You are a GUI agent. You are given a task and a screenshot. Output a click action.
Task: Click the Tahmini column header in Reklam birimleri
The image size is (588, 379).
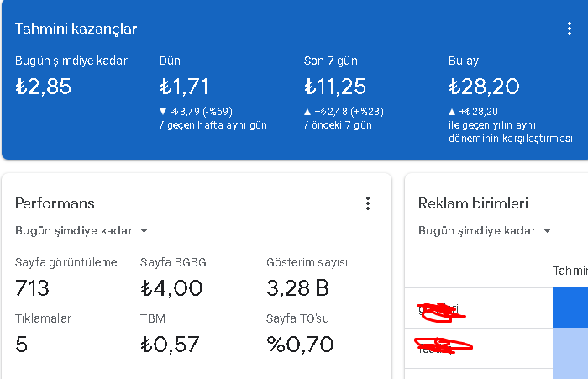point(570,271)
